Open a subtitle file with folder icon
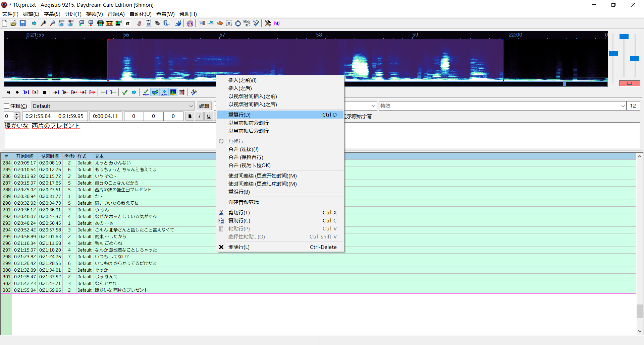The width and height of the screenshot is (644, 345). (x=13, y=23)
